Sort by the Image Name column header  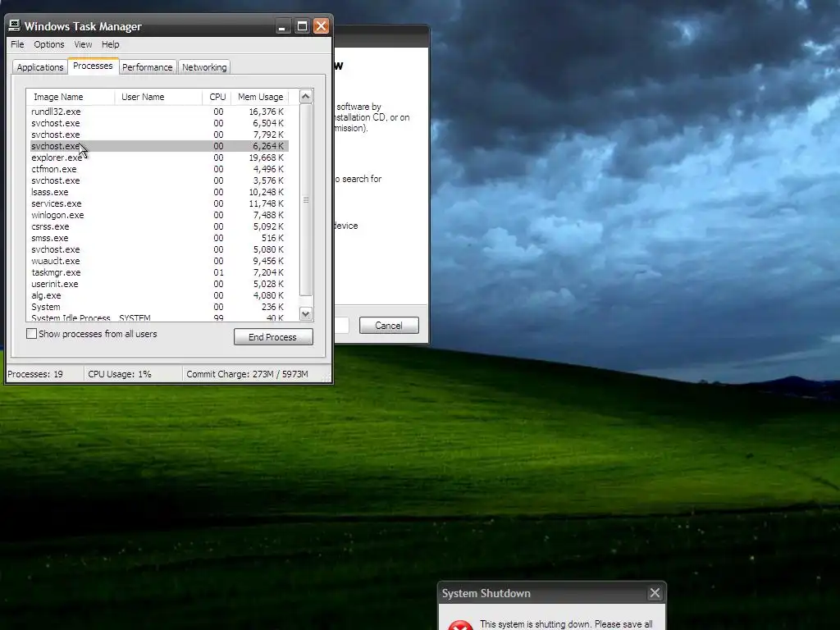click(x=71, y=97)
